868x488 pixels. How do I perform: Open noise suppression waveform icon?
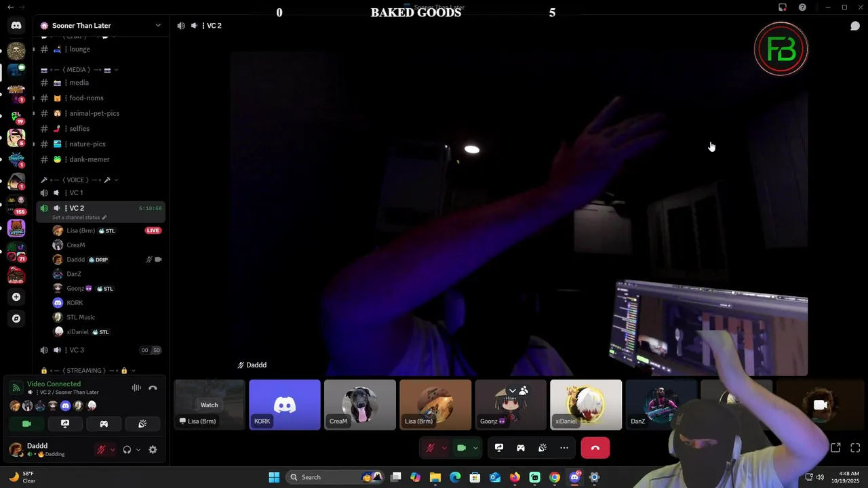(x=136, y=388)
